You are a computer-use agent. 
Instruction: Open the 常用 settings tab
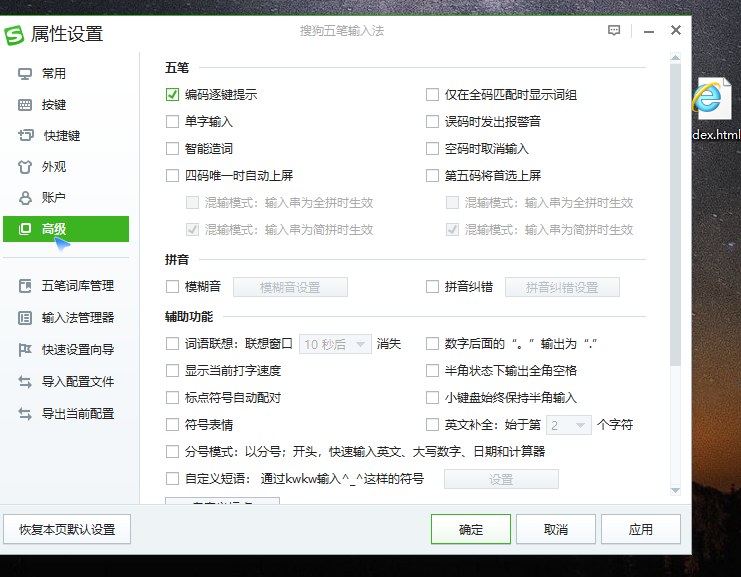[66, 74]
